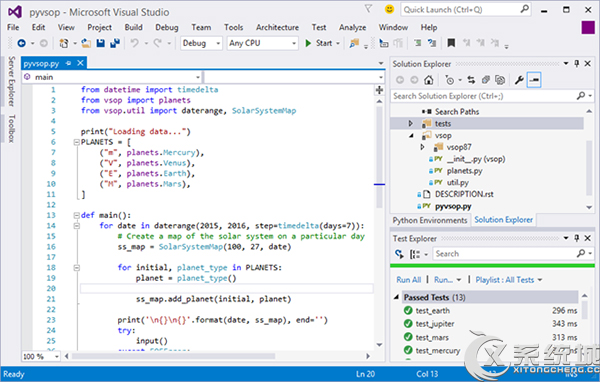Viewport: 600px width, 382px height.
Task: Click the notifications flag funnel icon
Action: click(x=368, y=9)
